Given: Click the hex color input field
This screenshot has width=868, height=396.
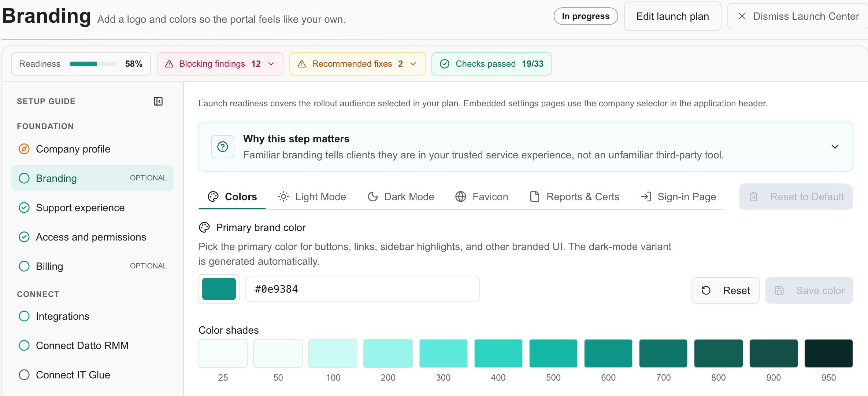Looking at the screenshot, I should point(363,289).
